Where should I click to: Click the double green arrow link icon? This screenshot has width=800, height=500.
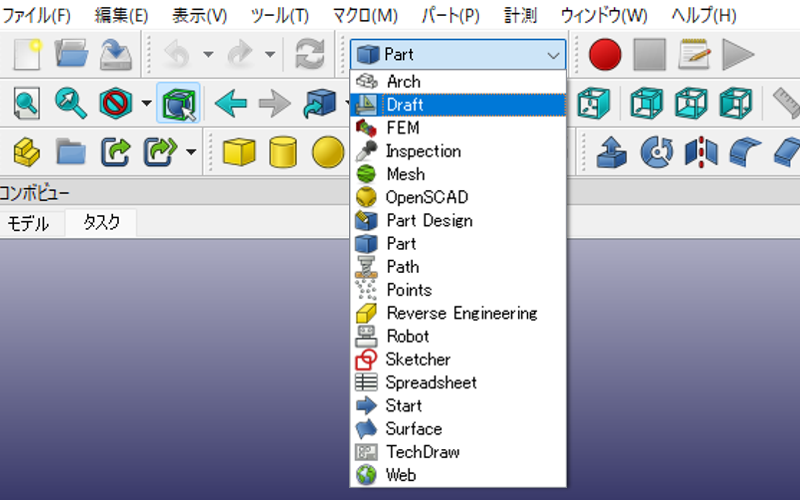[x=160, y=152]
